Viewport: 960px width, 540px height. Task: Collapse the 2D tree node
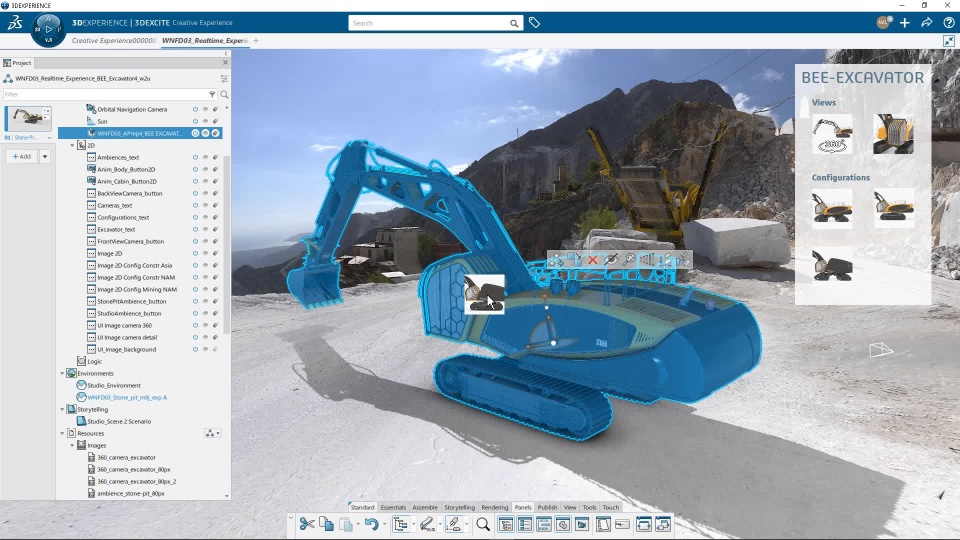[72, 145]
